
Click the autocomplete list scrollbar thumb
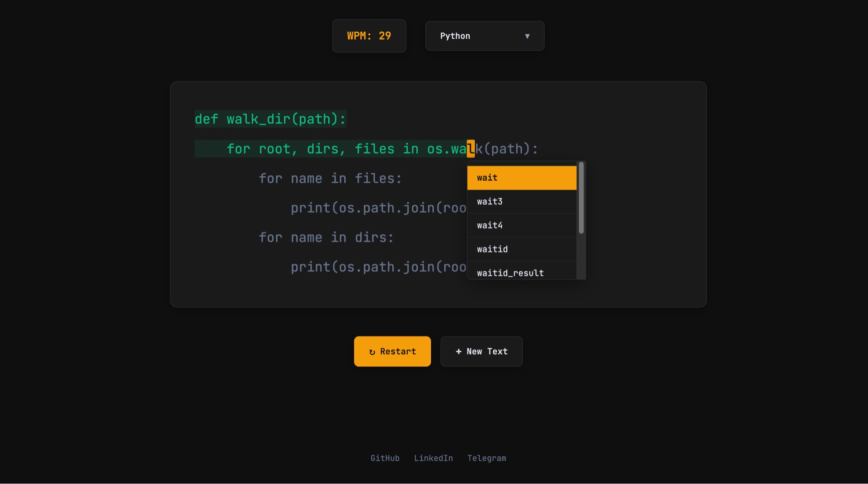581,198
